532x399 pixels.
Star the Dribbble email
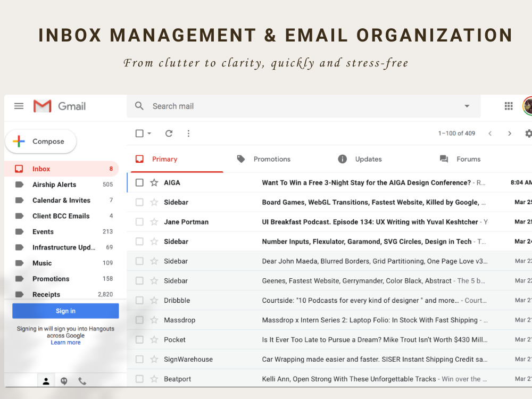[x=154, y=300]
